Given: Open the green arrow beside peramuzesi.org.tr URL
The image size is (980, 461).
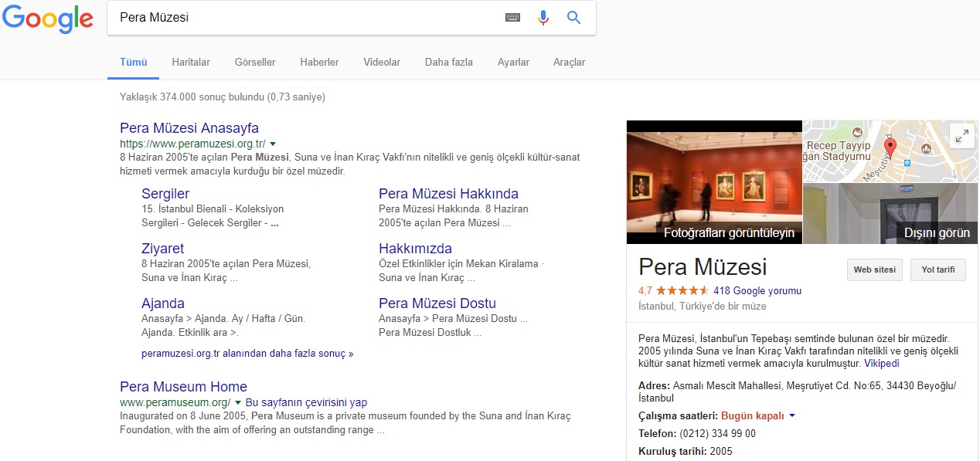Looking at the screenshot, I should coord(273,144).
